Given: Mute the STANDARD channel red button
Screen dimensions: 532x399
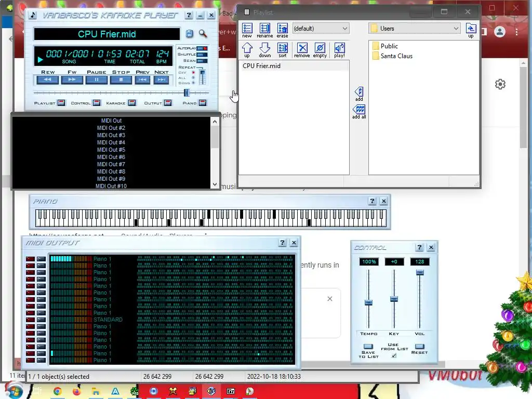Looking at the screenshot, I should pyautogui.click(x=30, y=320).
